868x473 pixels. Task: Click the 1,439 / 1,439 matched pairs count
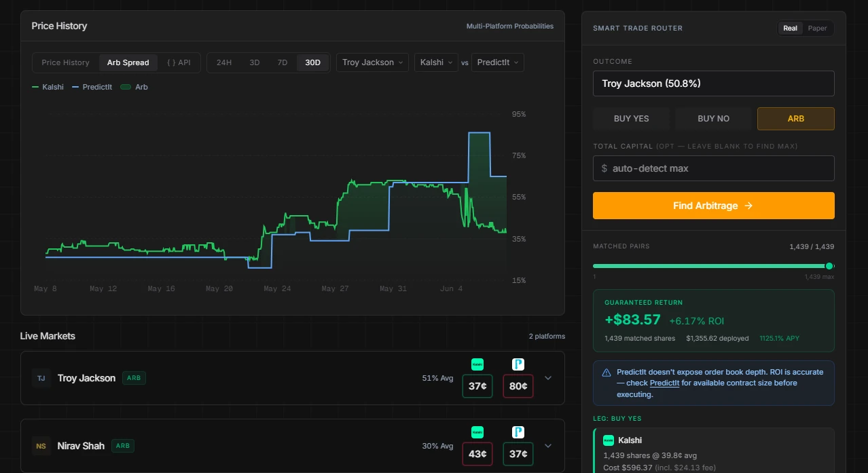812,246
